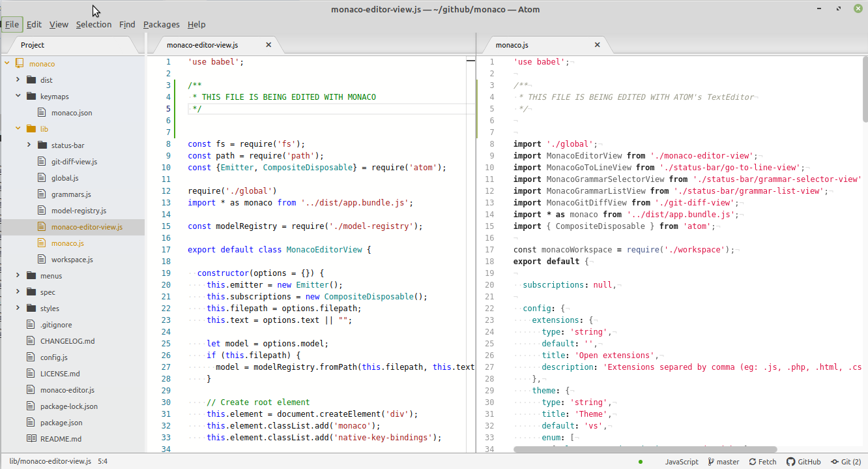Click the workspace.js file icon
The image size is (868, 469).
tap(42, 259)
